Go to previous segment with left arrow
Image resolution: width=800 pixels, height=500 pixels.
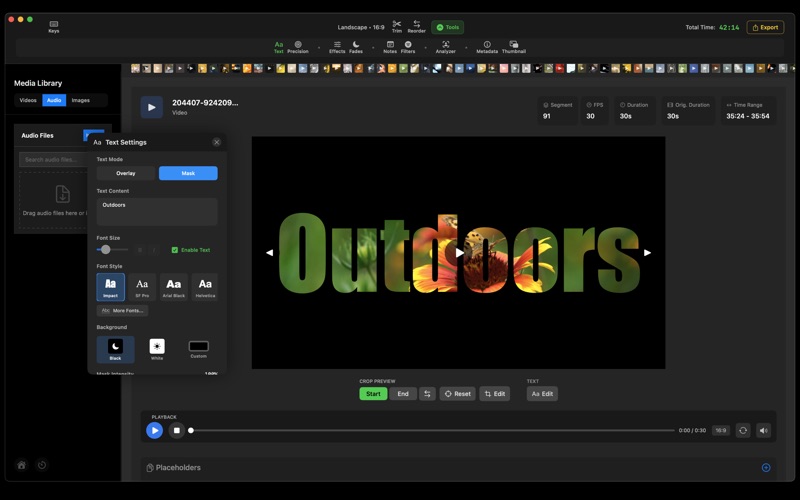click(269, 253)
